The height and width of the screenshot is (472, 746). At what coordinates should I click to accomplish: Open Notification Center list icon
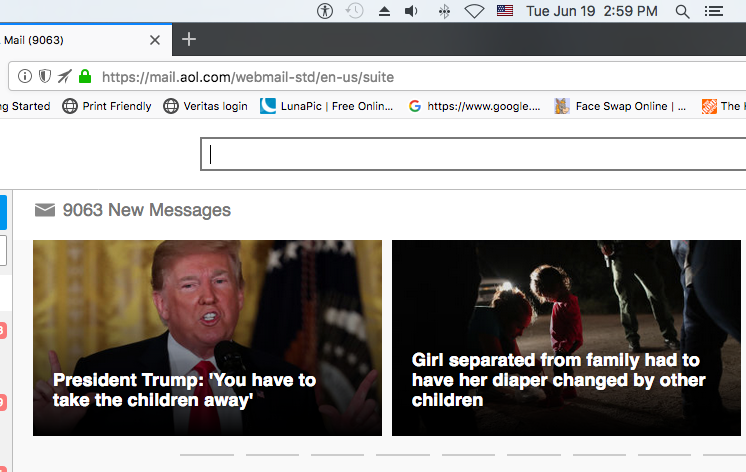tap(714, 11)
